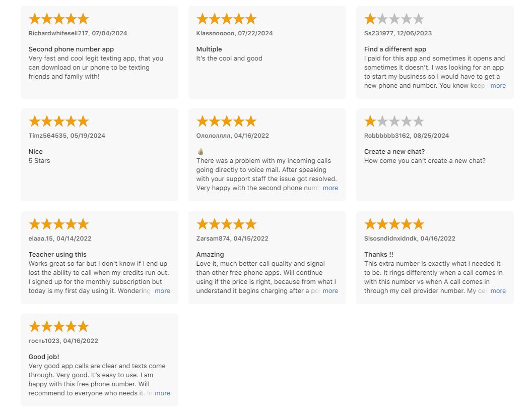The image size is (532, 412).
Task: Click the five-star rating on Klassnooooo's review
Action: tap(226, 19)
